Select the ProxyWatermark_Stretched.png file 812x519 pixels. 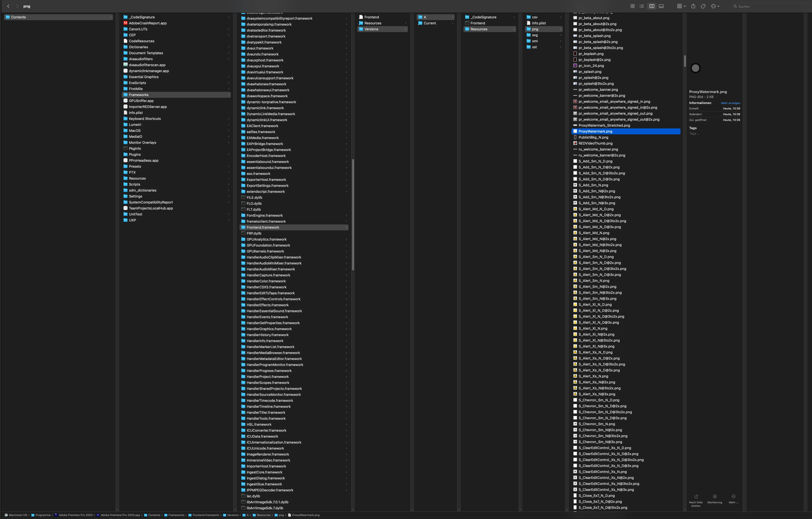[604, 125]
